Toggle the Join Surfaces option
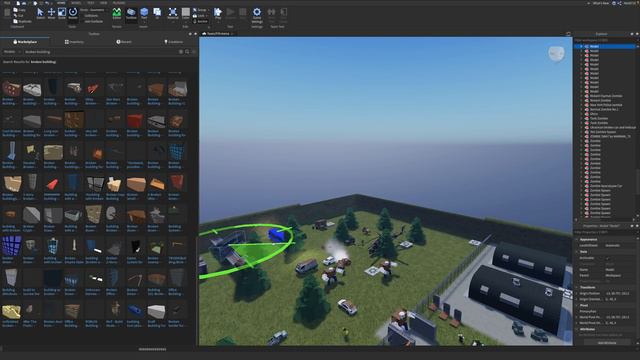 click(92, 21)
